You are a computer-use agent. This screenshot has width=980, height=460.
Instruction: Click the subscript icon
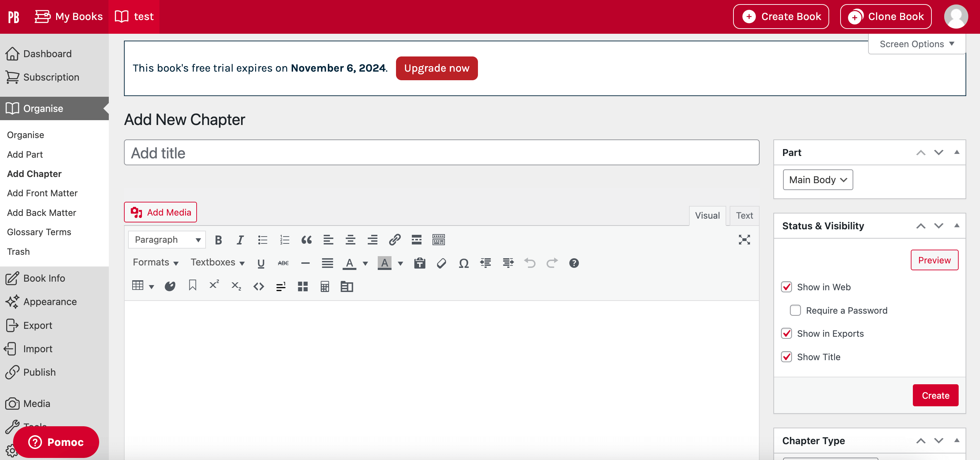236,286
